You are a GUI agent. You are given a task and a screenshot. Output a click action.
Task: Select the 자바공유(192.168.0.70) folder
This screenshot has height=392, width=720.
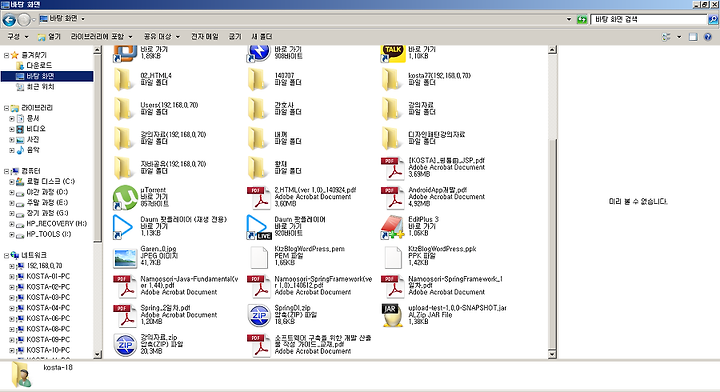point(160,168)
